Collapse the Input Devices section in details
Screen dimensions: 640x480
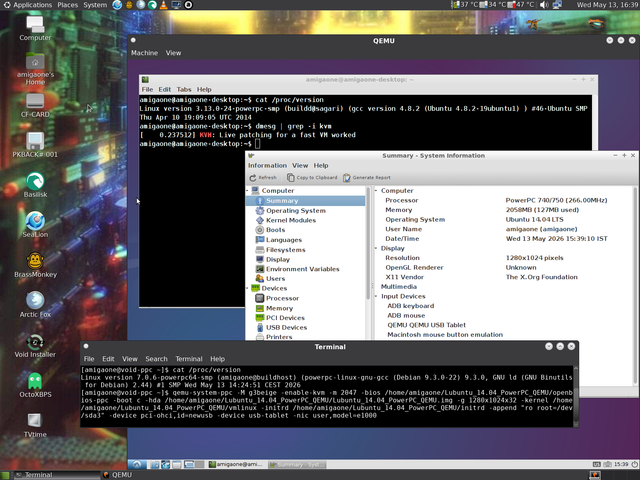click(x=376, y=296)
